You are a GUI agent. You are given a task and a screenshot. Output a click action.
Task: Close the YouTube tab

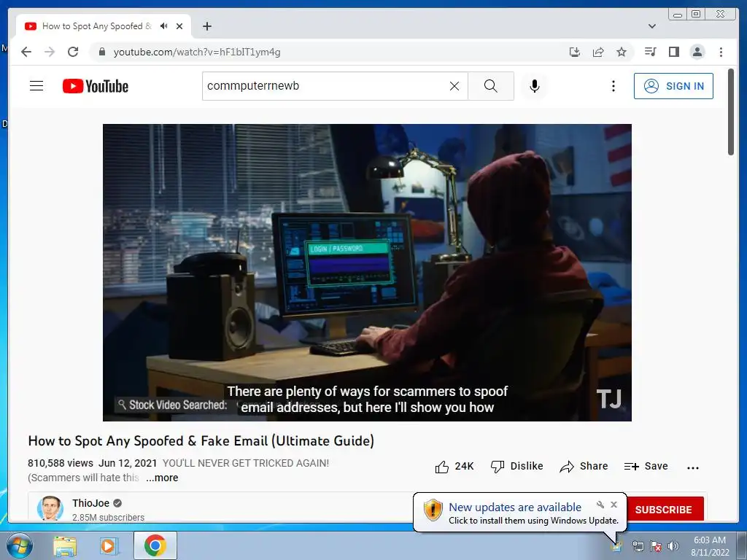pyautogui.click(x=179, y=26)
